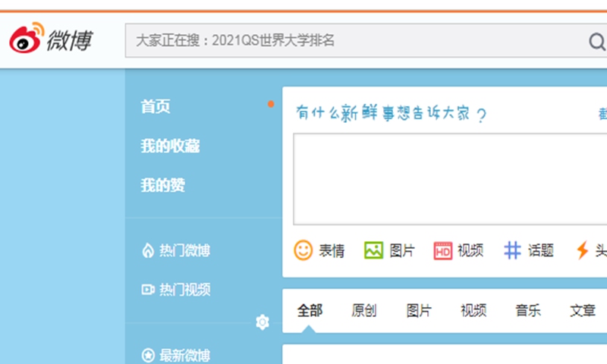Viewport: 607px width, 364px height.
Task: Switch to the 原创 tab
Action: [364, 310]
